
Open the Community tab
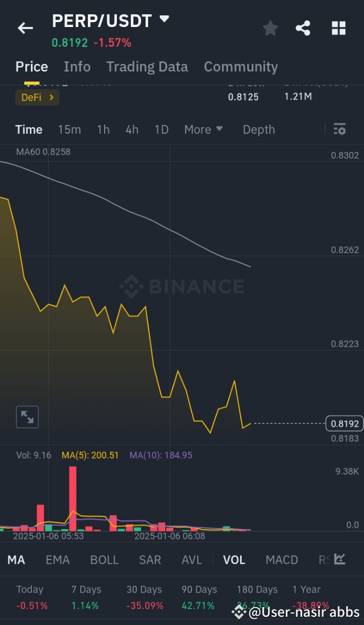pyautogui.click(x=241, y=67)
